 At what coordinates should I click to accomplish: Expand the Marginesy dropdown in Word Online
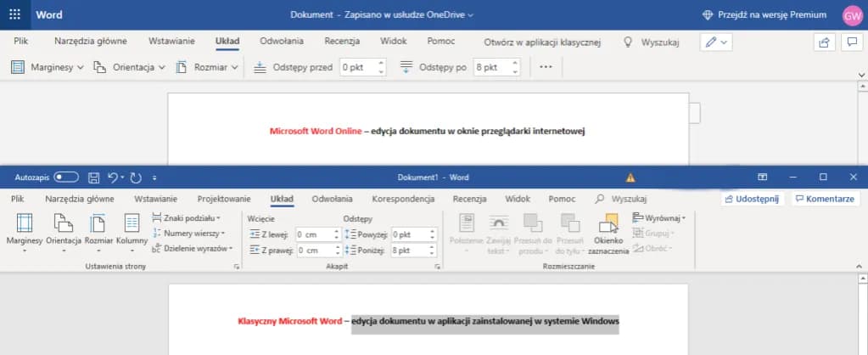[48, 66]
